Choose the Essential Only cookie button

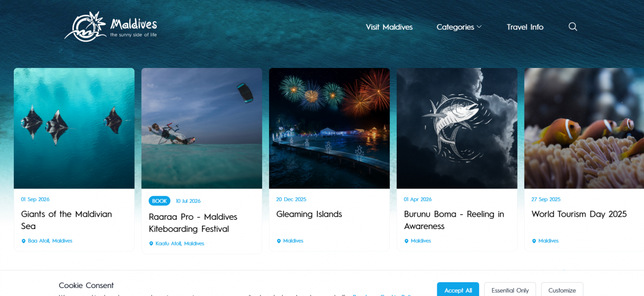tap(510, 290)
